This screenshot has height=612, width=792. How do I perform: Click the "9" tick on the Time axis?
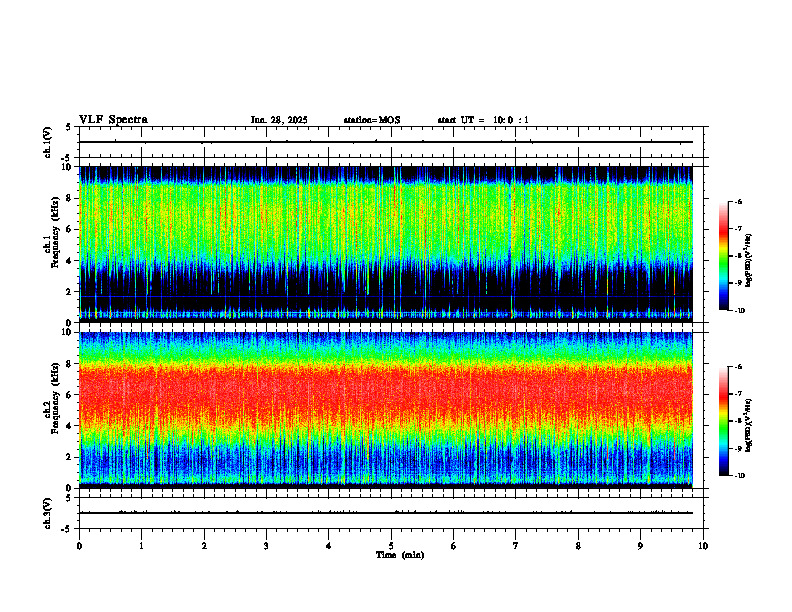640,546
